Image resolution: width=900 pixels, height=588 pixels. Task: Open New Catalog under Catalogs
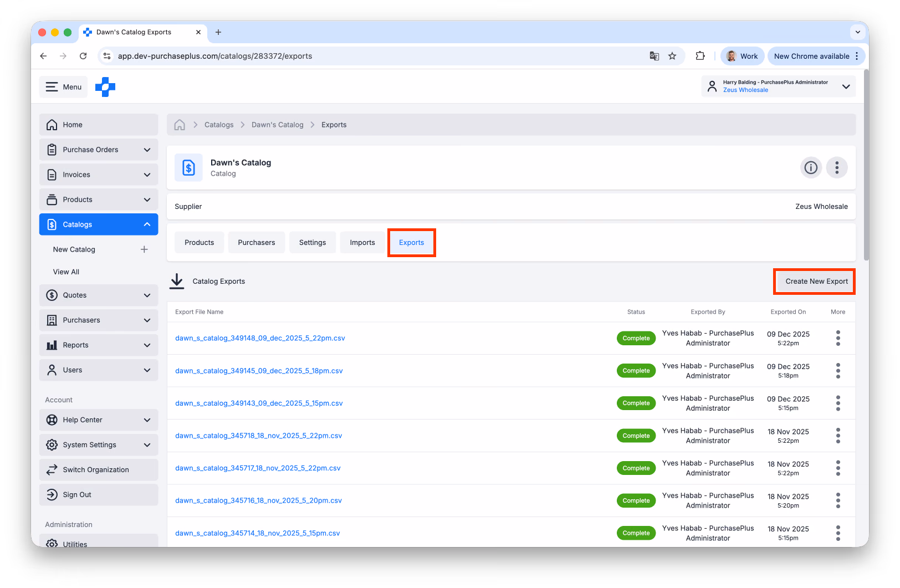pos(74,249)
